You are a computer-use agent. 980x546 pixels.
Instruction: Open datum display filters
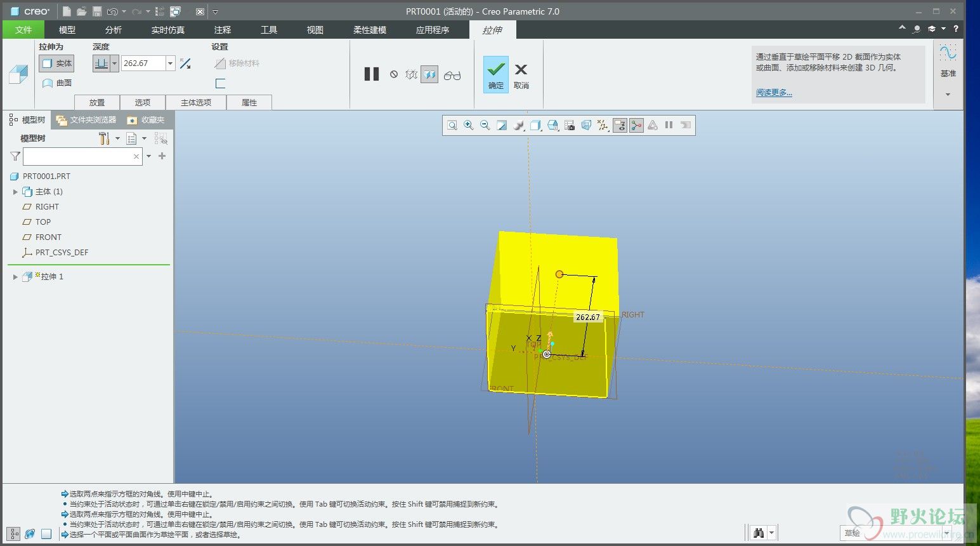point(603,125)
